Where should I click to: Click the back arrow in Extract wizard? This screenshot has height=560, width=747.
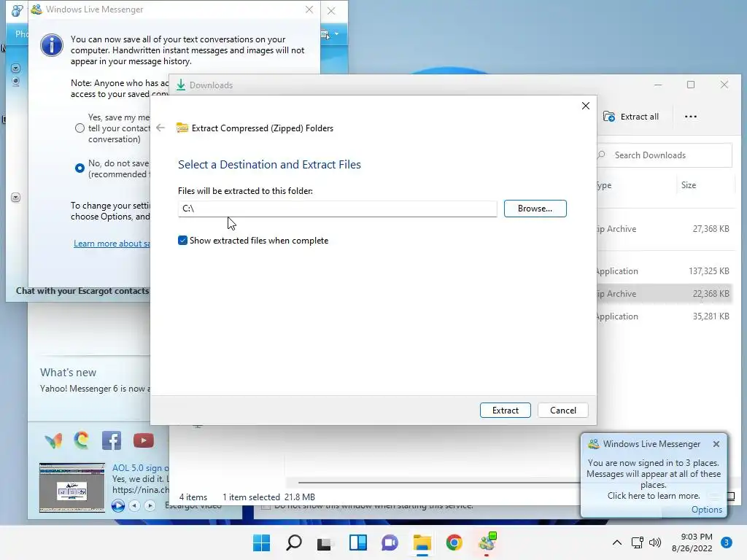click(160, 128)
